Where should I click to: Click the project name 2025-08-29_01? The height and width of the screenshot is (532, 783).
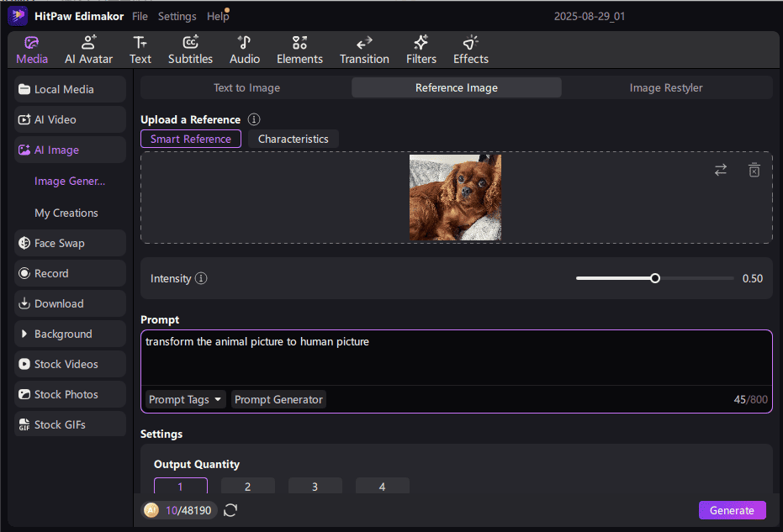[590, 16]
